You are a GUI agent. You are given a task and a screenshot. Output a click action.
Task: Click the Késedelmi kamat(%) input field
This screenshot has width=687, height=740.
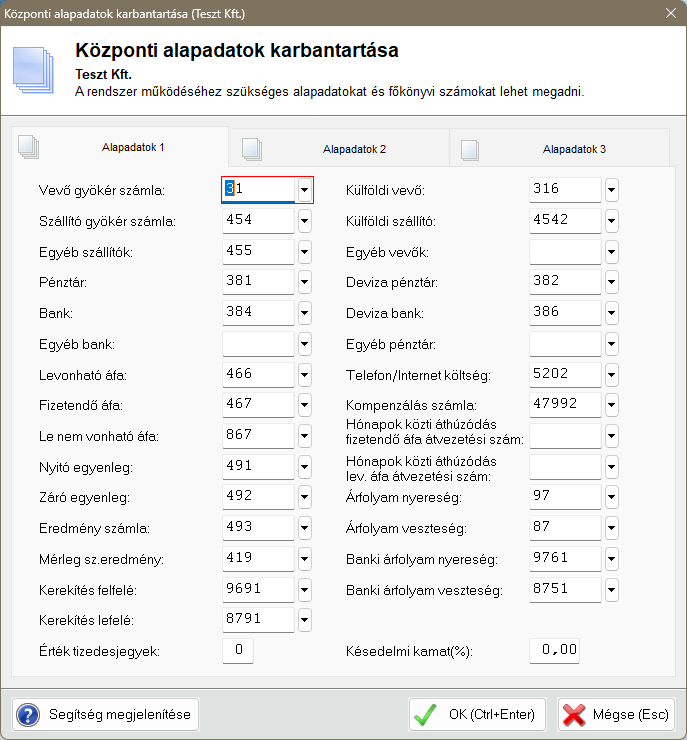click(554, 651)
